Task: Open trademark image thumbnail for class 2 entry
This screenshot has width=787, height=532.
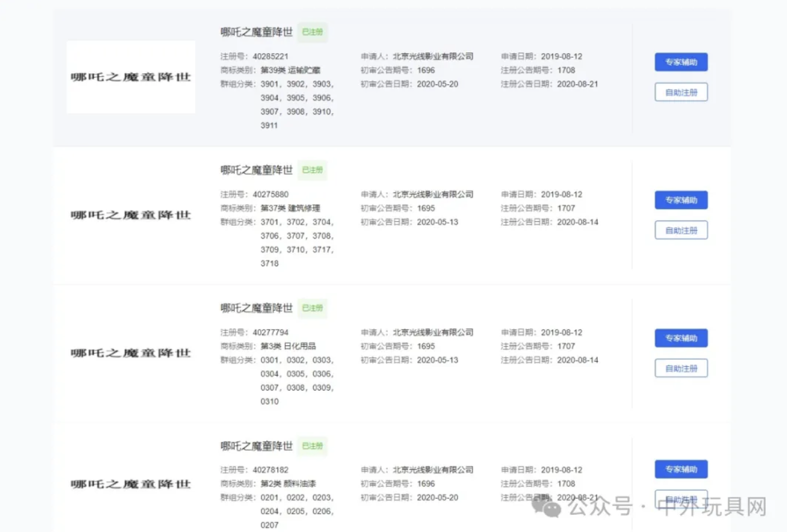Action: [131, 484]
